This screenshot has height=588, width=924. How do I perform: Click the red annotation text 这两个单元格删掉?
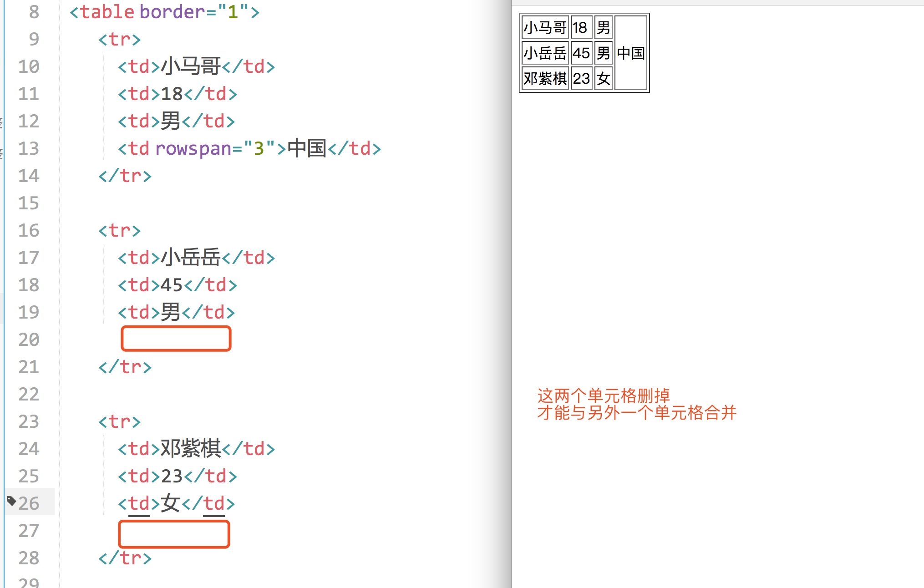[x=603, y=395]
